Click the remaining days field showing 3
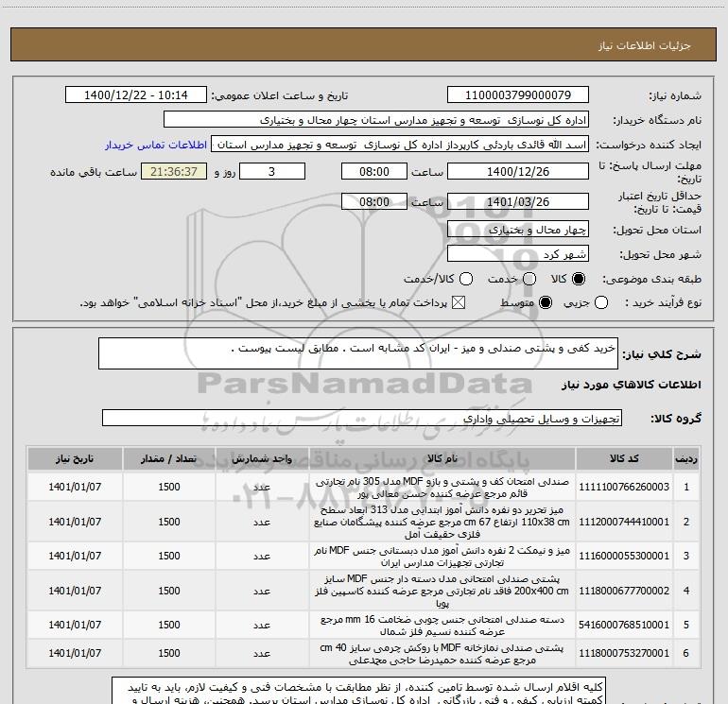This screenshot has height=704, width=728. (x=272, y=172)
